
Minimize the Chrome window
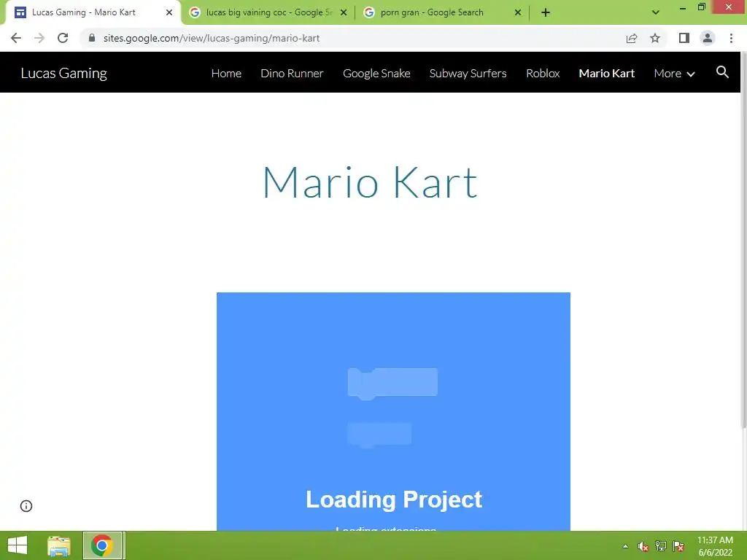coord(683,7)
